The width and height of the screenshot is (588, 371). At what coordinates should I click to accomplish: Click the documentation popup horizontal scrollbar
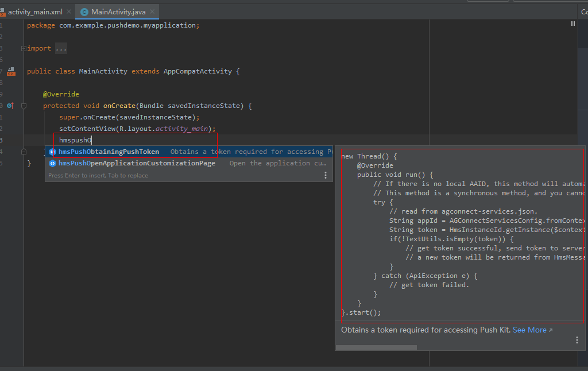click(376, 347)
